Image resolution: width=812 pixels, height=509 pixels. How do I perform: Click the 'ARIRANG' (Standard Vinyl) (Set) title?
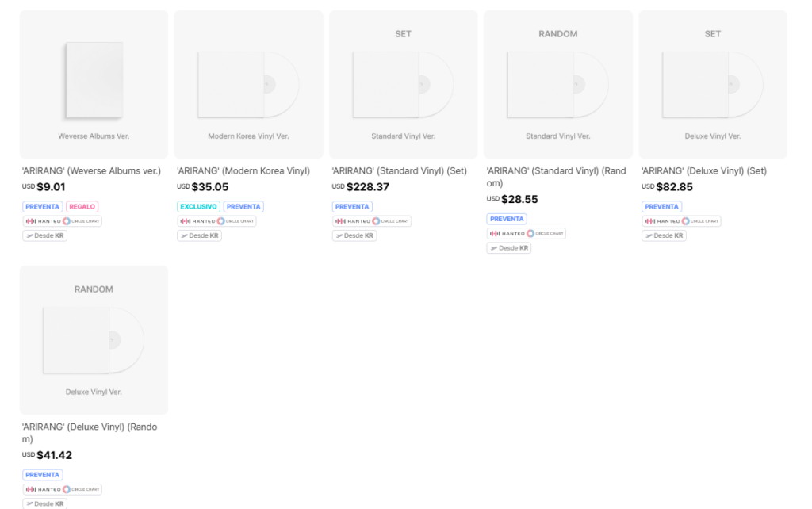pos(399,171)
